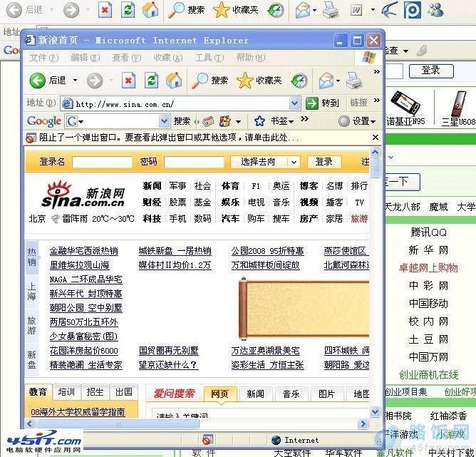Open the bookmarks (书签) dropdown

(282, 121)
